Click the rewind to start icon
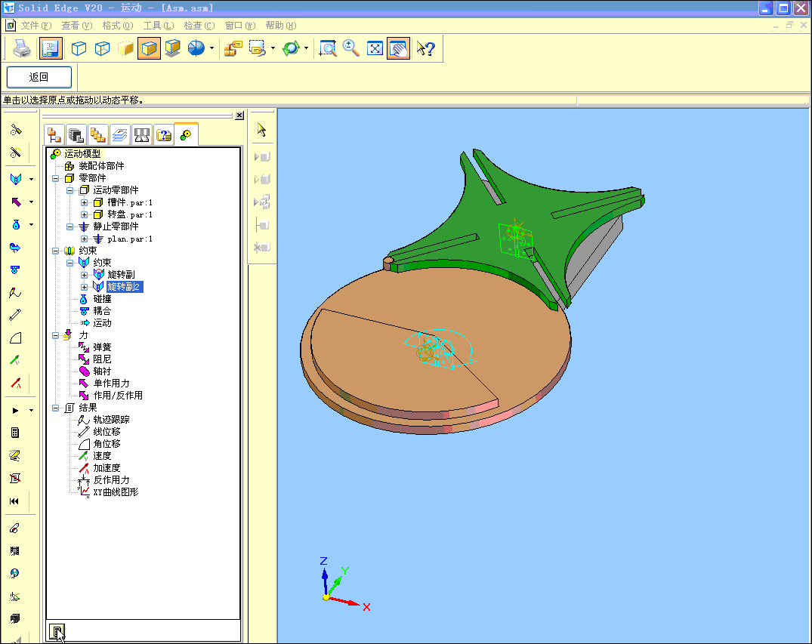Image resolution: width=812 pixels, height=644 pixels. [x=14, y=501]
